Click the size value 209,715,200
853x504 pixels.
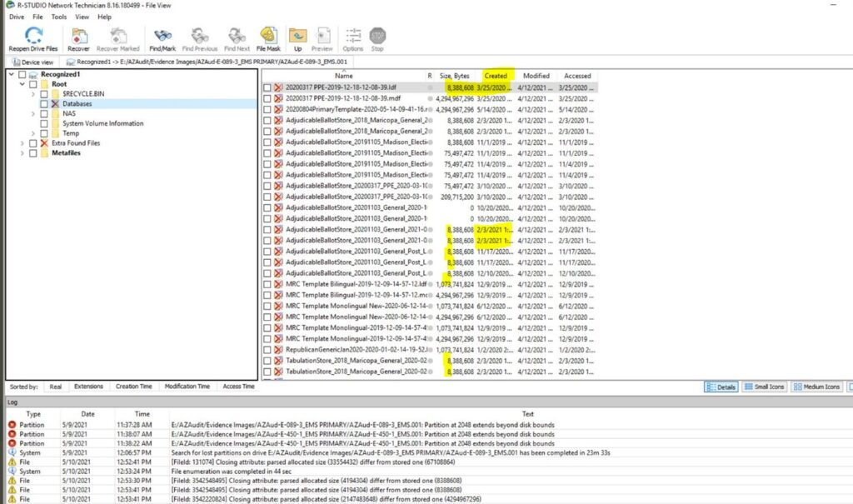pyautogui.click(x=457, y=197)
